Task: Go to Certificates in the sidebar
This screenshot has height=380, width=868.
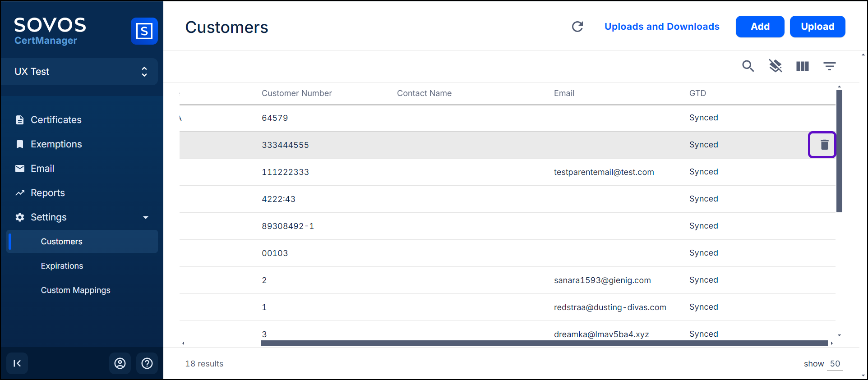Action: coord(56,120)
